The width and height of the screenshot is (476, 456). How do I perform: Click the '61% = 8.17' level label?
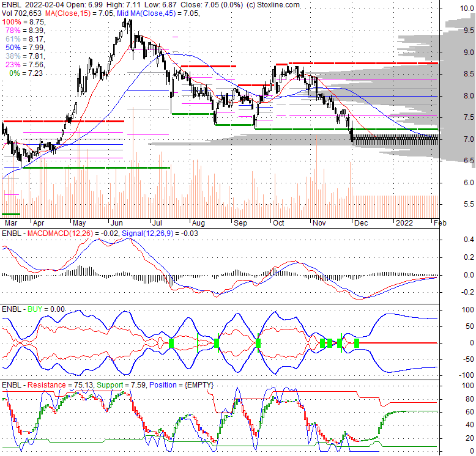(25, 39)
